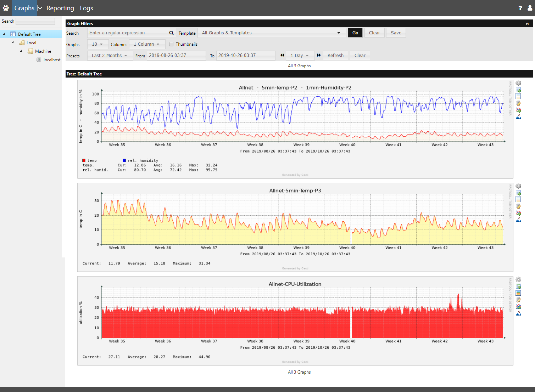
Task: Click Clear next to Refresh button
Action: [x=360, y=56]
